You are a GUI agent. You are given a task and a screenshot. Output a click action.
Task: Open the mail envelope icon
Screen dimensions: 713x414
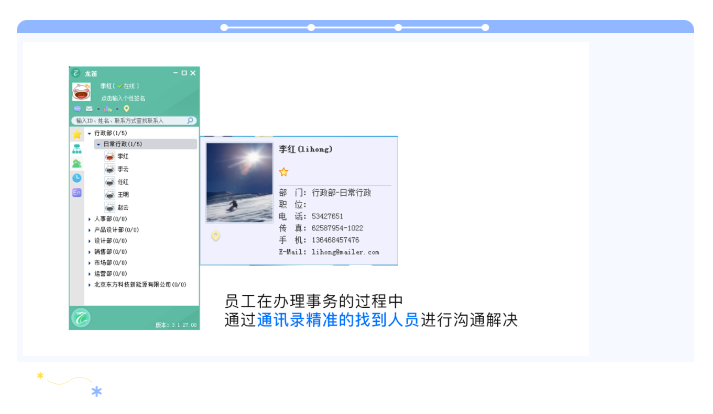coord(89,109)
